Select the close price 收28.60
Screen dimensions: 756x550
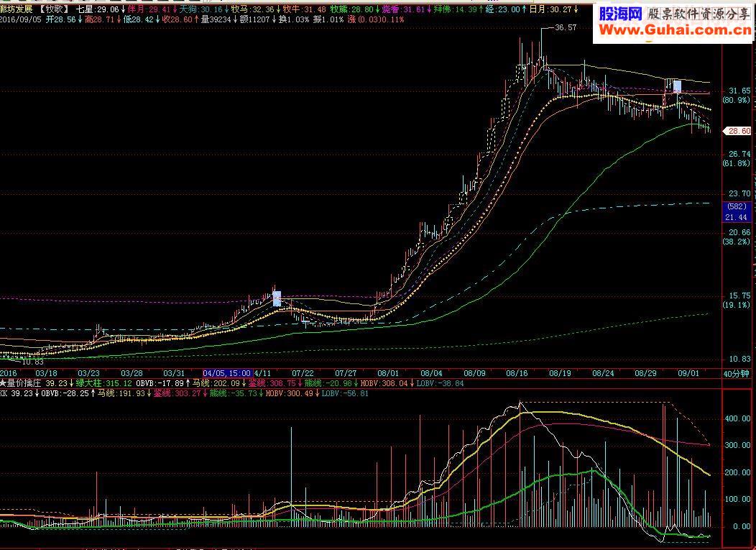177,19
